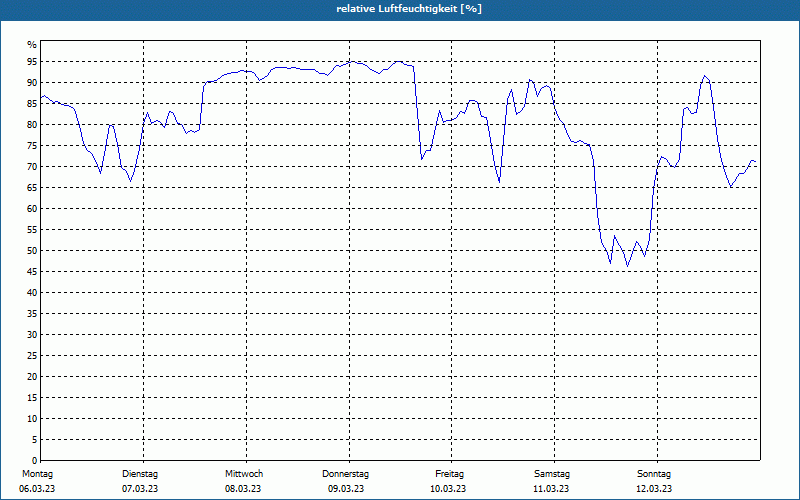Click the date 11.03.23
The width and height of the screenshot is (800, 500).
click(x=551, y=489)
